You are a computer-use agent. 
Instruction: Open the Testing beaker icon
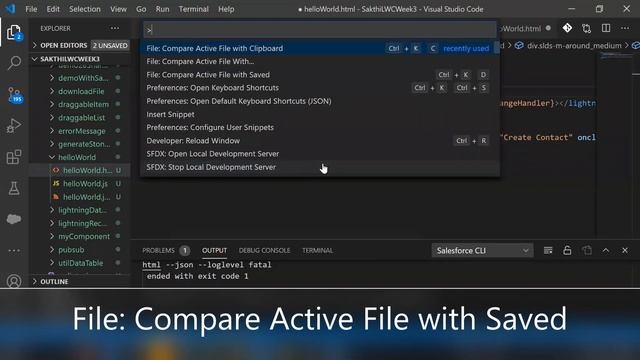(x=14, y=188)
